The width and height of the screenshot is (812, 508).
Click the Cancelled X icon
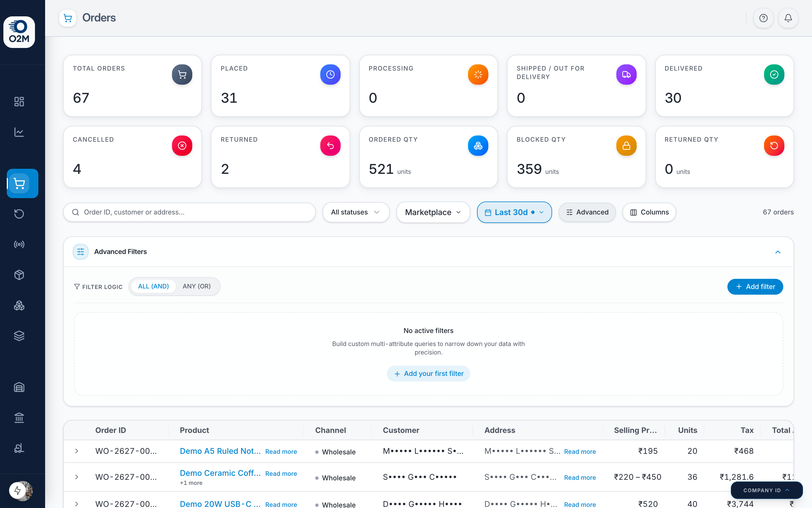[x=182, y=145]
